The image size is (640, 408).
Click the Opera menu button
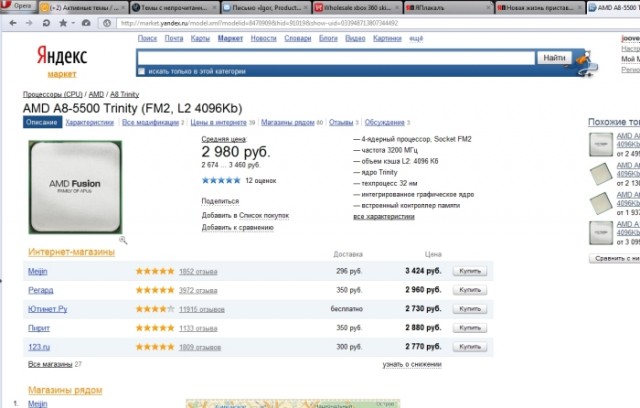click(17, 6)
